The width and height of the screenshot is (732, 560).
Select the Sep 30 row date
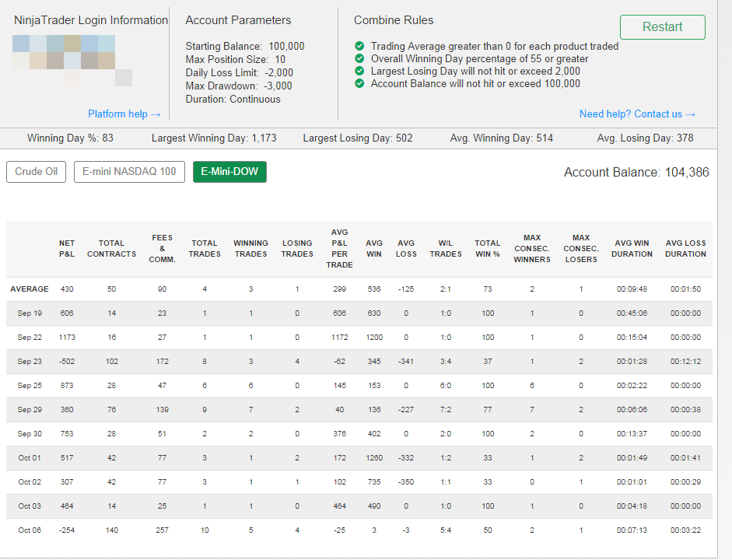[30, 434]
